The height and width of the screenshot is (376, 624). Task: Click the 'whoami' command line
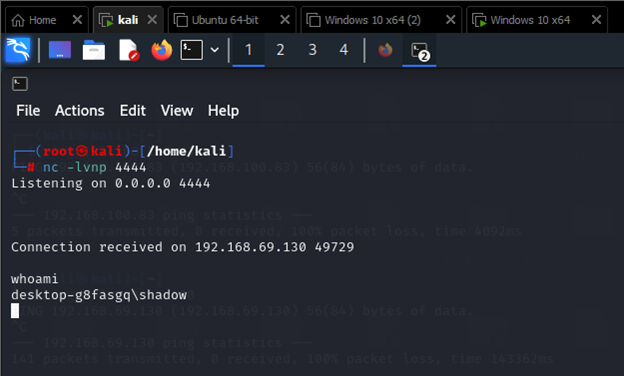(x=35, y=279)
